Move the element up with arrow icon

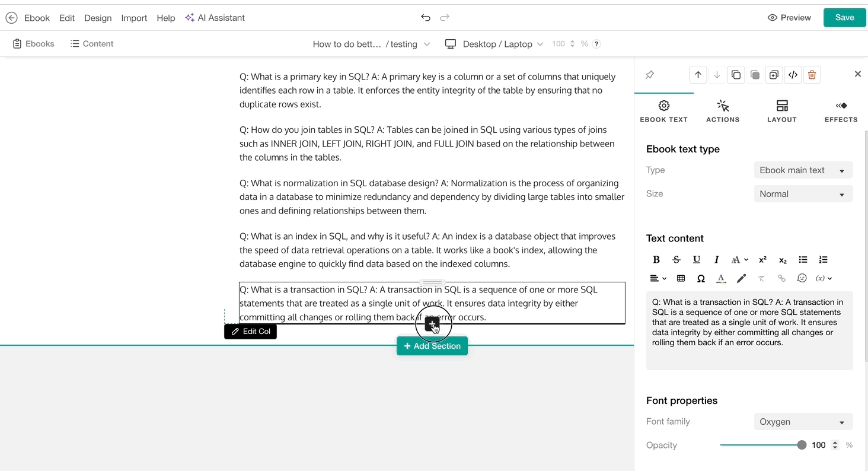[698, 75]
